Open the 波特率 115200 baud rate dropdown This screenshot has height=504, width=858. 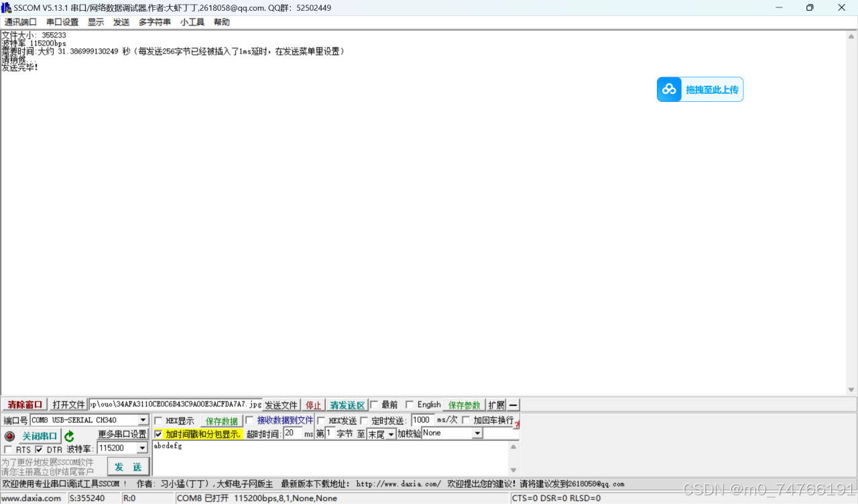coord(142,448)
